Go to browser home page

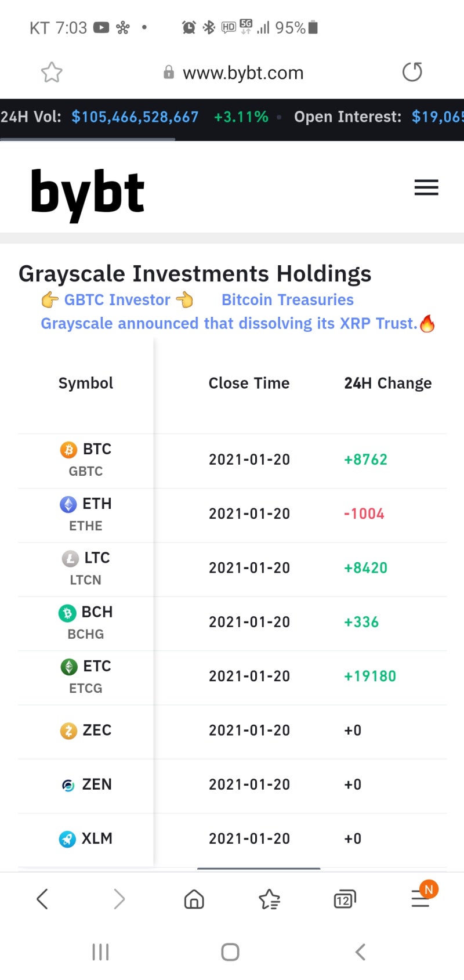click(x=194, y=899)
